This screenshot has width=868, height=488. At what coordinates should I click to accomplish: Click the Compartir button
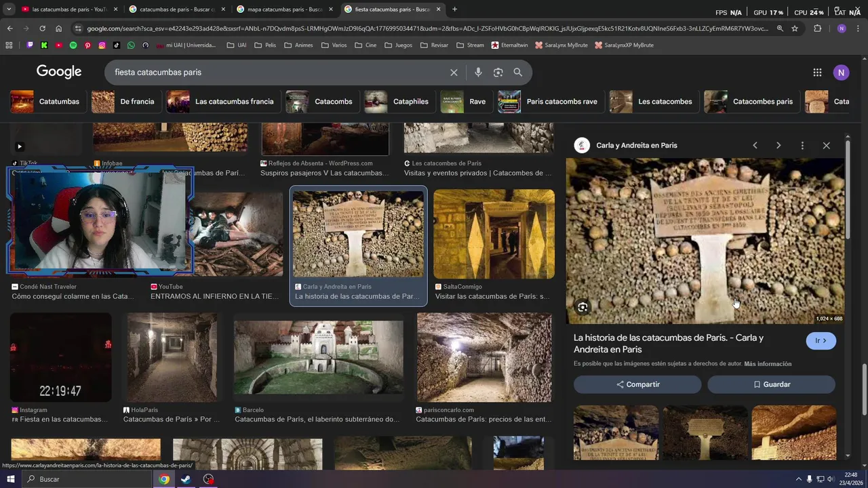click(637, 384)
